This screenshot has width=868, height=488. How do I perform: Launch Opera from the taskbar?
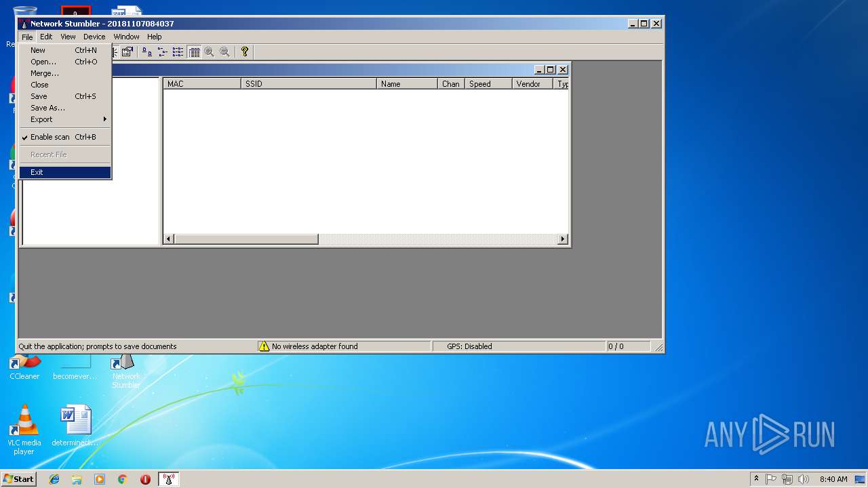pyautogui.click(x=145, y=479)
